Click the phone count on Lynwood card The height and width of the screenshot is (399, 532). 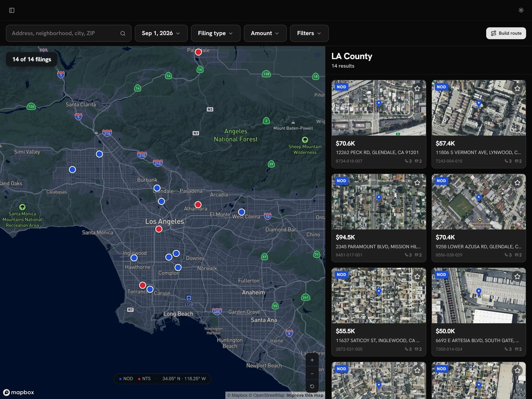pos(508,161)
